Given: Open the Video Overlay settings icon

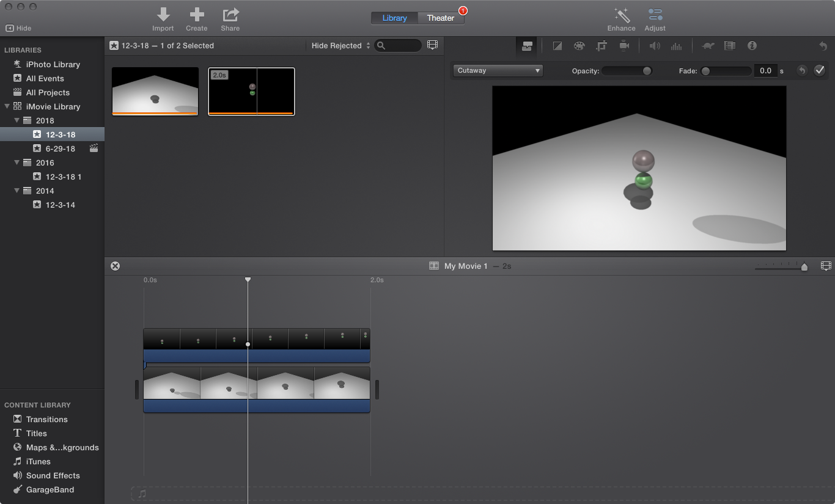Looking at the screenshot, I should 527,45.
